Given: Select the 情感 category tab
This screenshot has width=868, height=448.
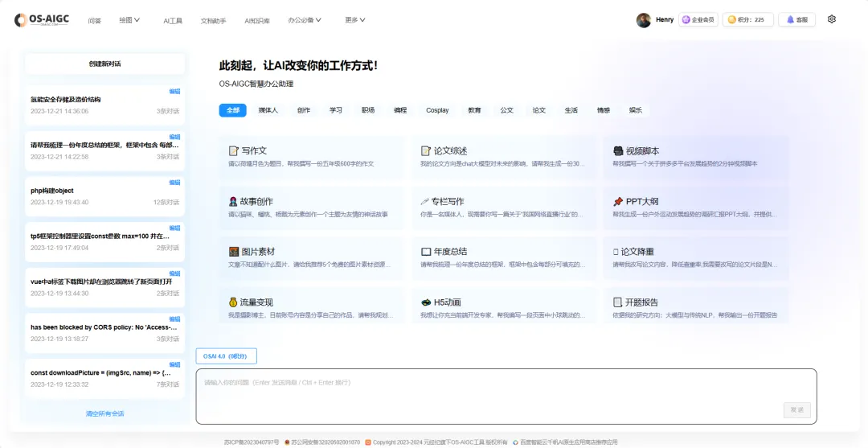Looking at the screenshot, I should click(604, 110).
